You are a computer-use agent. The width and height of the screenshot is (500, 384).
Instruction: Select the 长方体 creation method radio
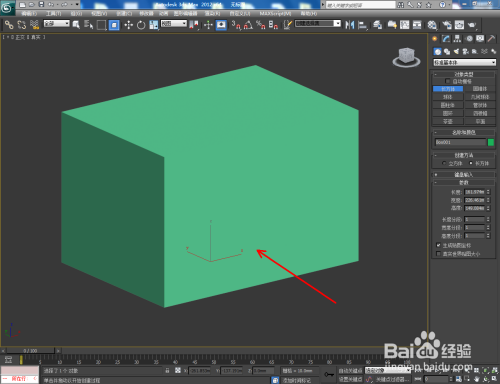click(x=471, y=163)
